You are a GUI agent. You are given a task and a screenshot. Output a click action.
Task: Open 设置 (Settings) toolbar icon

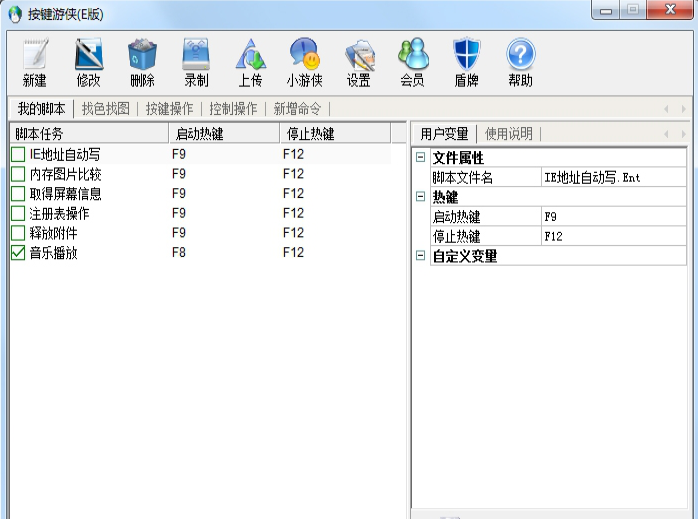[x=359, y=54]
